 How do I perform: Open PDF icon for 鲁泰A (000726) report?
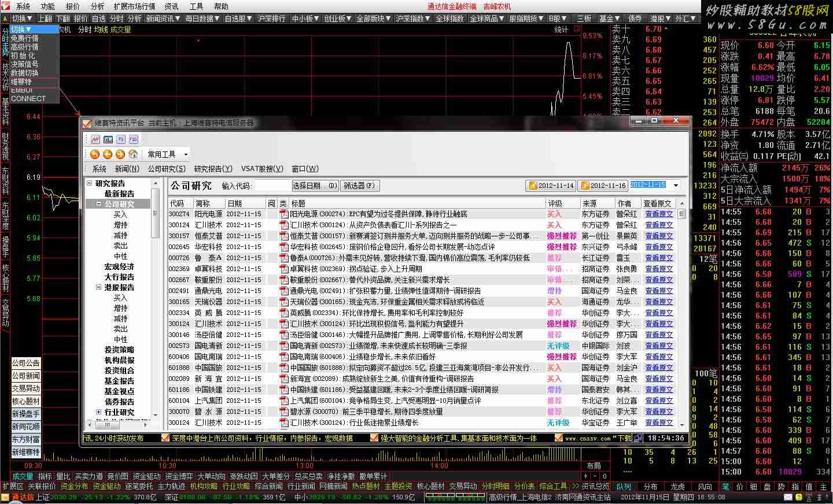pyautogui.click(x=283, y=258)
